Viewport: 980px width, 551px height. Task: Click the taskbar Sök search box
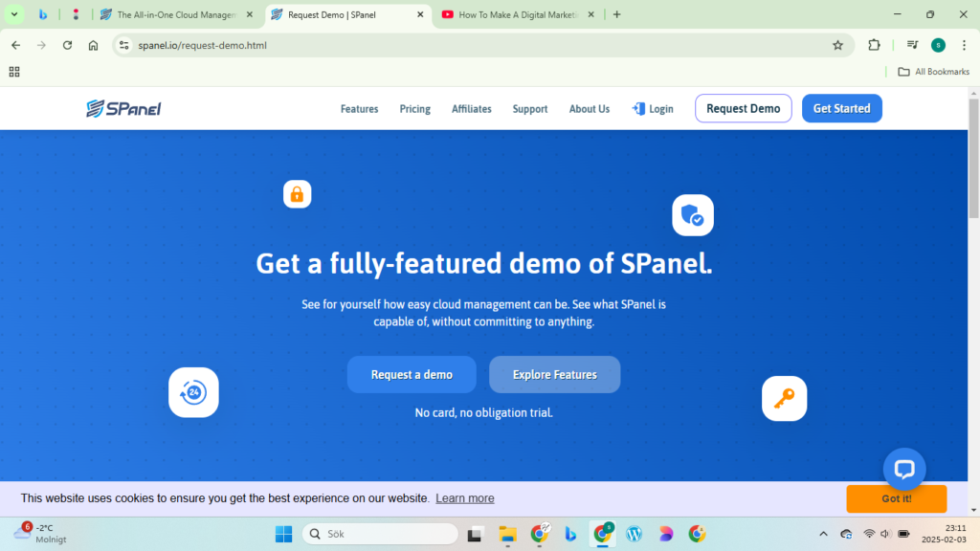[381, 534]
